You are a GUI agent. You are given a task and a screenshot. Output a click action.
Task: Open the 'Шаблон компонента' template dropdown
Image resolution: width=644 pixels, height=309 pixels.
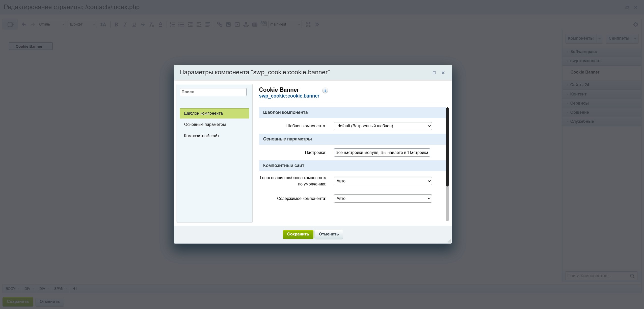[x=383, y=126]
